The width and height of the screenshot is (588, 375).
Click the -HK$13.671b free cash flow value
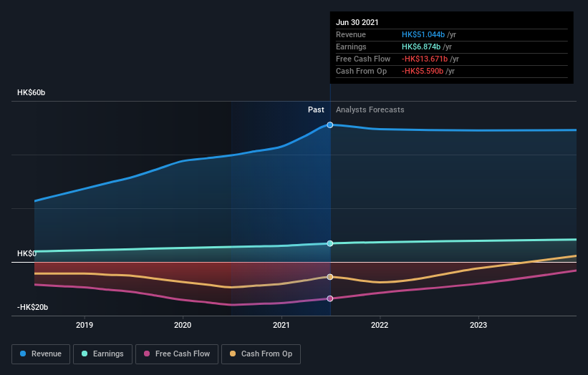(x=425, y=59)
